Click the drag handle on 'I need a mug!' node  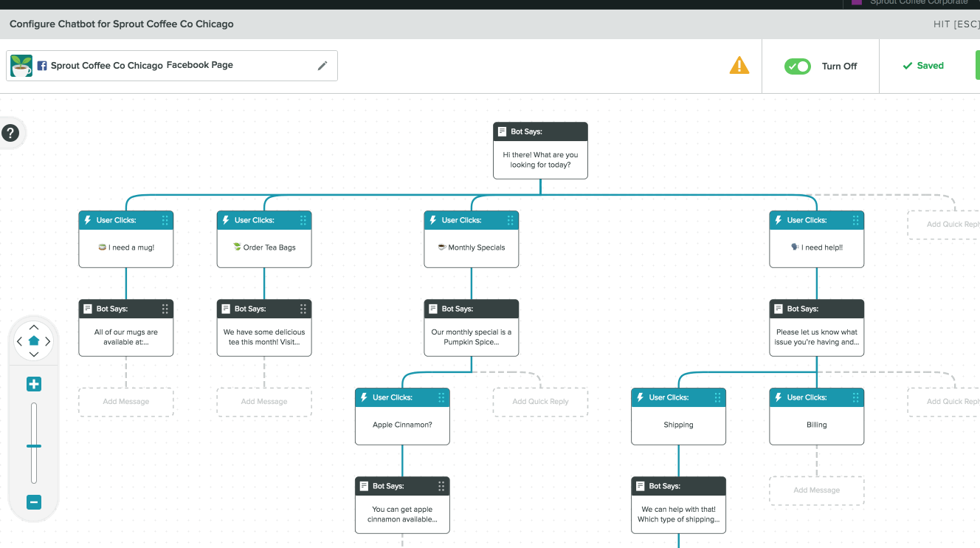[x=165, y=220]
